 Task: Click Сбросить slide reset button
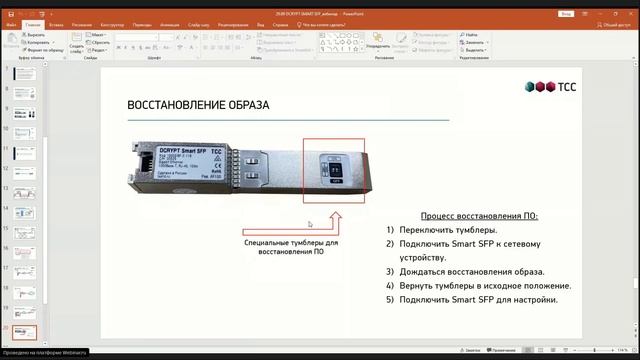(98, 42)
